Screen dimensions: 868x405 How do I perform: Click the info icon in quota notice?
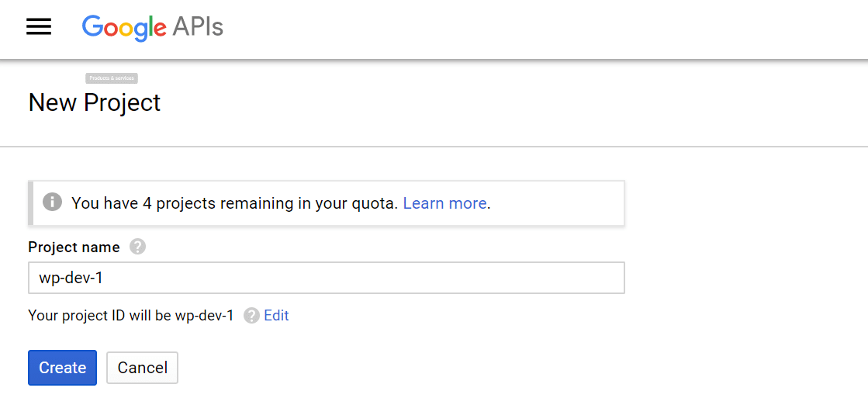(x=52, y=202)
